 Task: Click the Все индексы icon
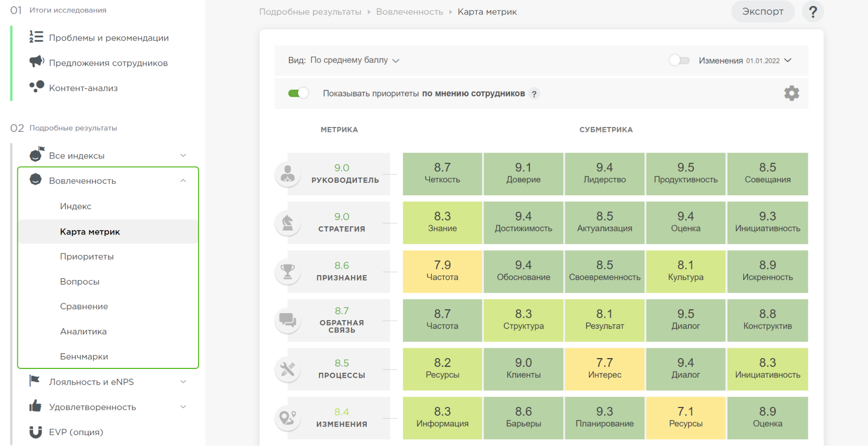tap(36, 154)
